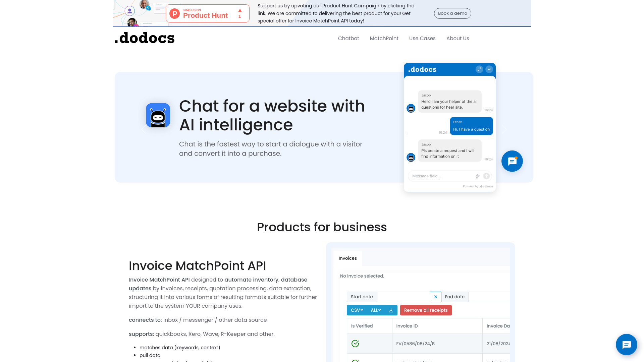Open the About Us menu item
The image size is (644, 362).
(x=458, y=39)
